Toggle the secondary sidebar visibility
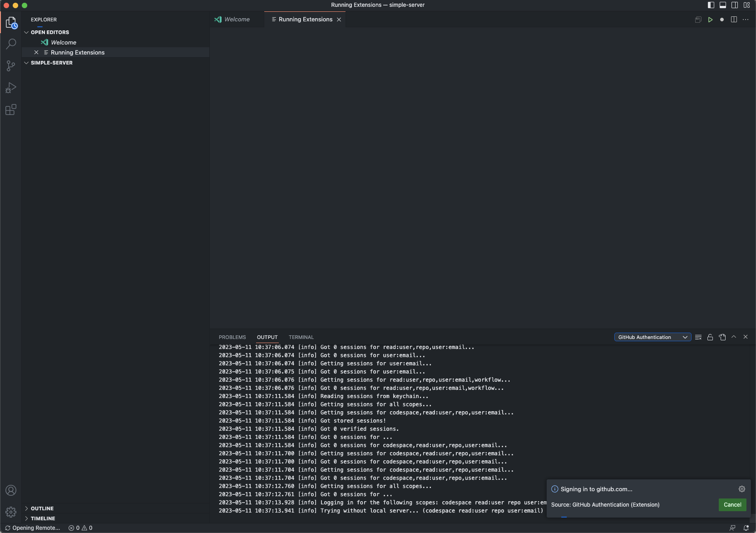 735,5
